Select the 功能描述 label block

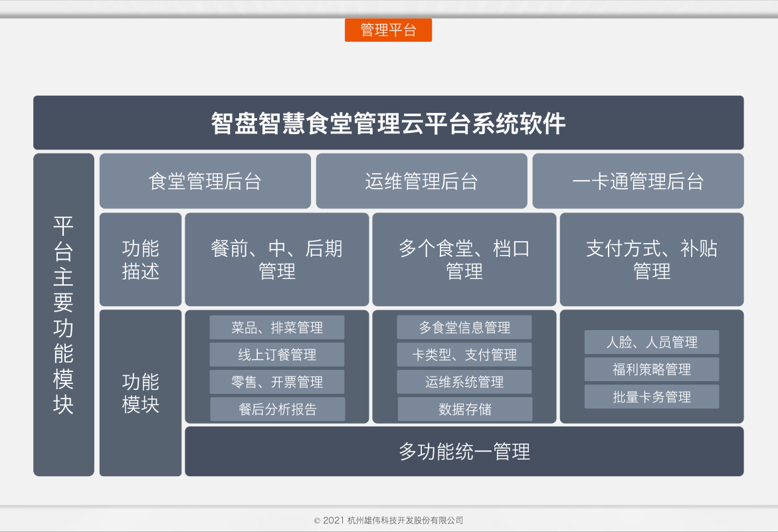coord(140,259)
